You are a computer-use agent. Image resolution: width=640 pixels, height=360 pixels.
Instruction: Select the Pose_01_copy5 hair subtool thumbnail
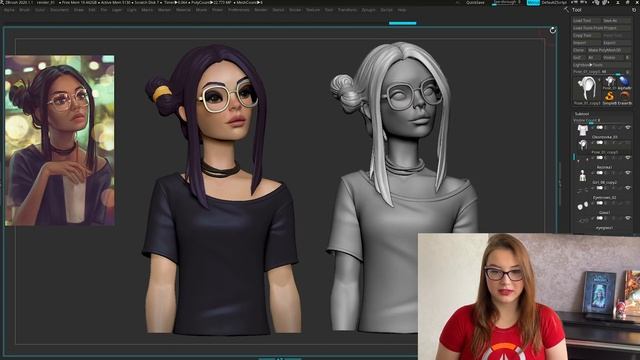pyautogui.click(x=582, y=145)
